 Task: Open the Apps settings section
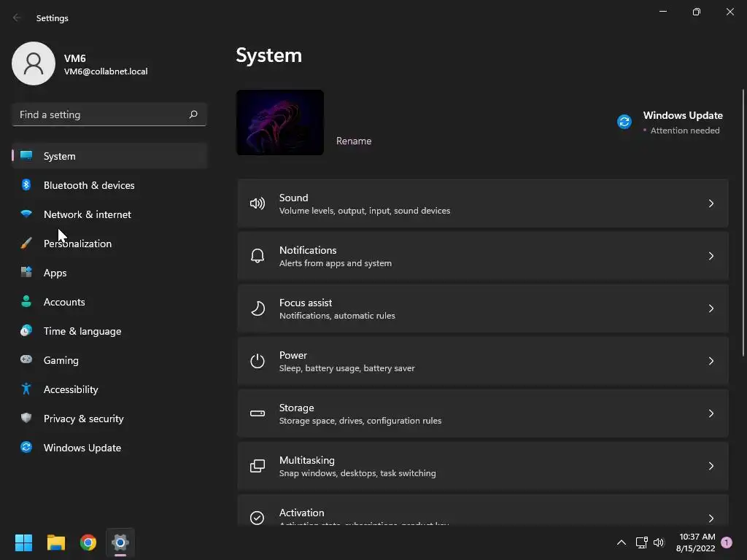[55, 273]
